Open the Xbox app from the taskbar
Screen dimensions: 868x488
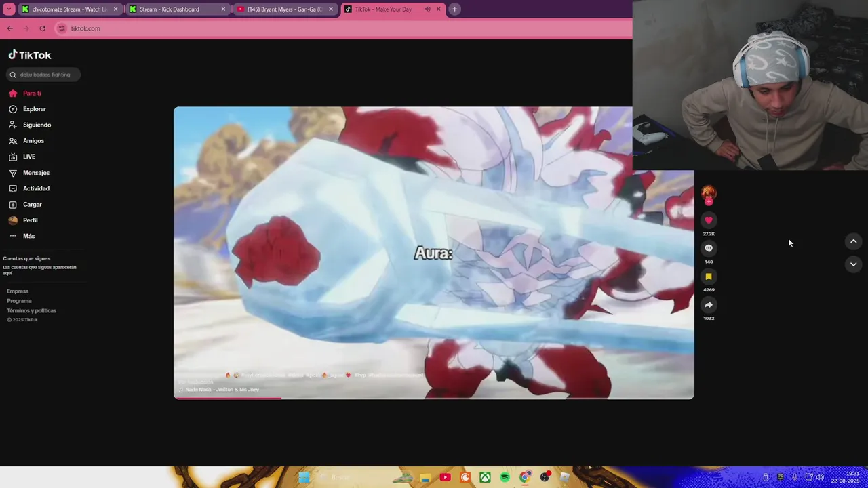click(485, 477)
